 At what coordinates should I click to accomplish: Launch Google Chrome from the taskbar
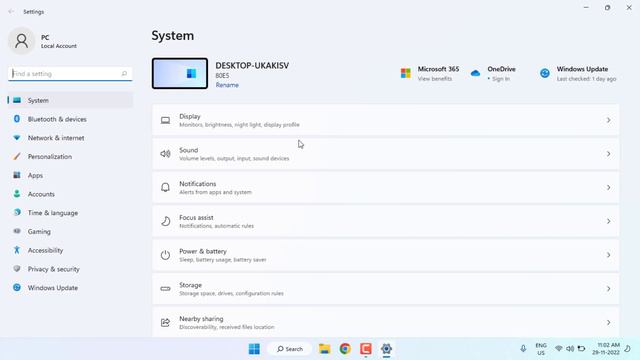[x=345, y=349]
